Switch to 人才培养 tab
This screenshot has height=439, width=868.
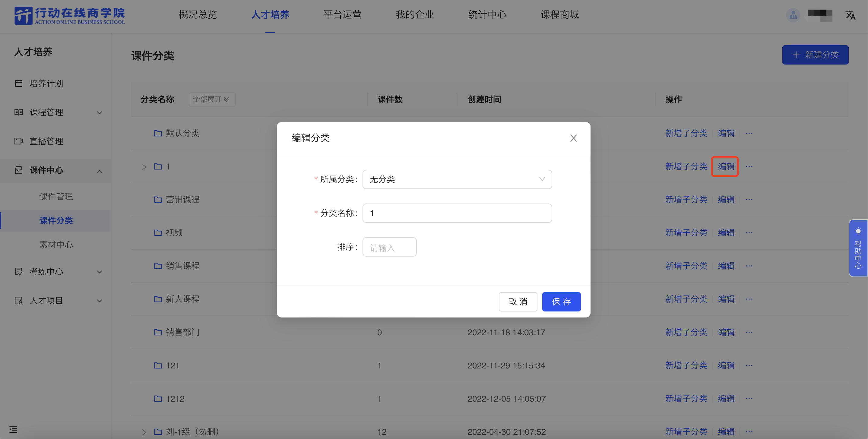click(x=270, y=14)
